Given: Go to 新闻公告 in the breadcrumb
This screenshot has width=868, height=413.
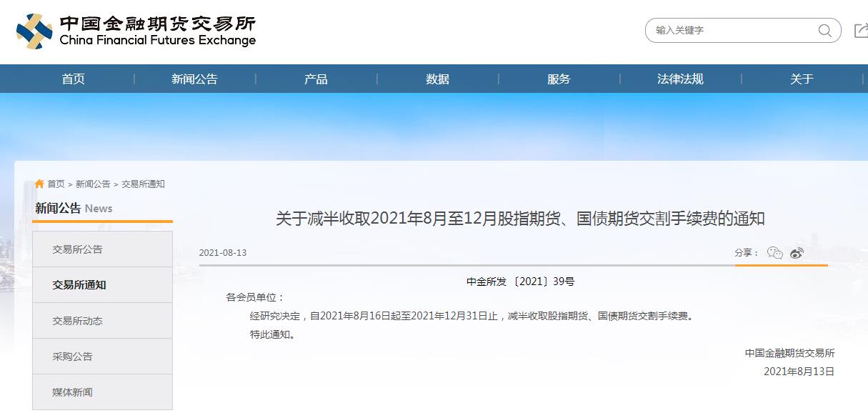Looking at the screenshot, I should point(93,184).
